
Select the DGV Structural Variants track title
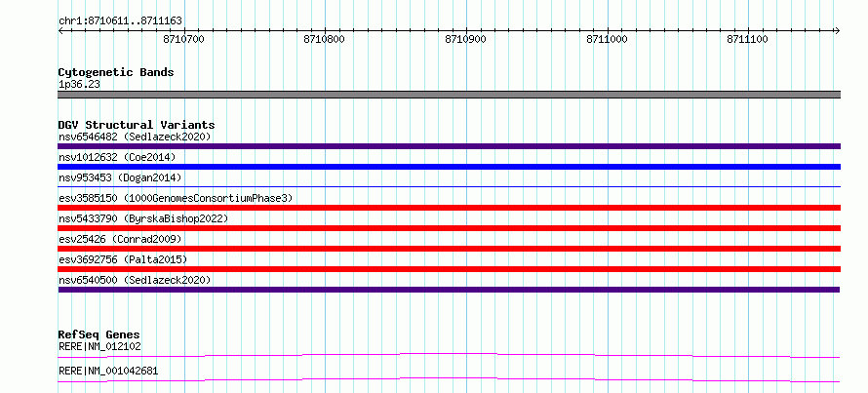(x=137, y=125)
